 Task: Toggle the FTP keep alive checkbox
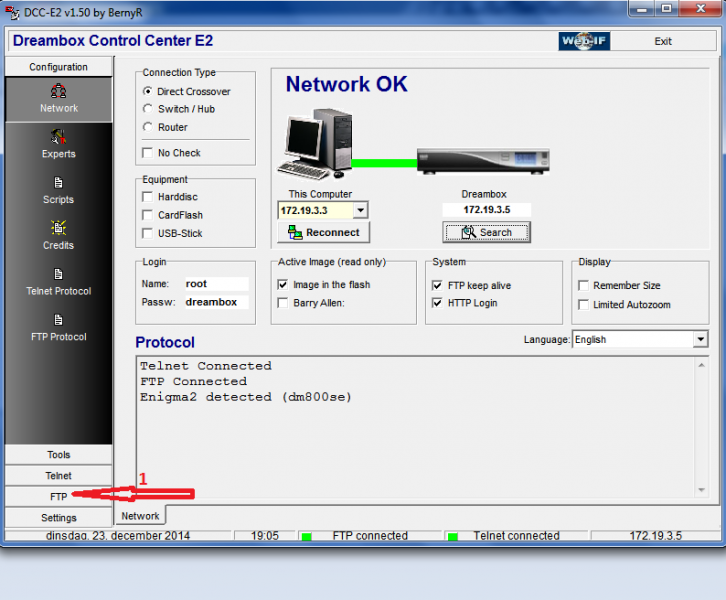pyautogui.click(x=438, y=285)
